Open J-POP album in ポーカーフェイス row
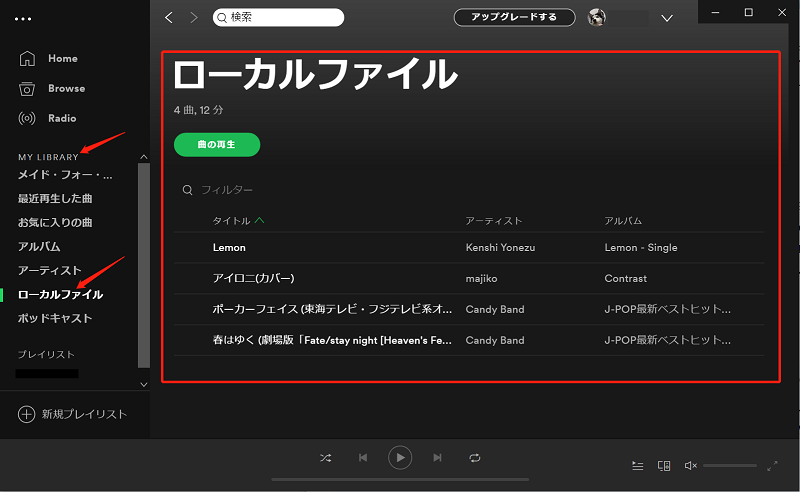This screenshot has width=800, height=492. click(668, 309)
